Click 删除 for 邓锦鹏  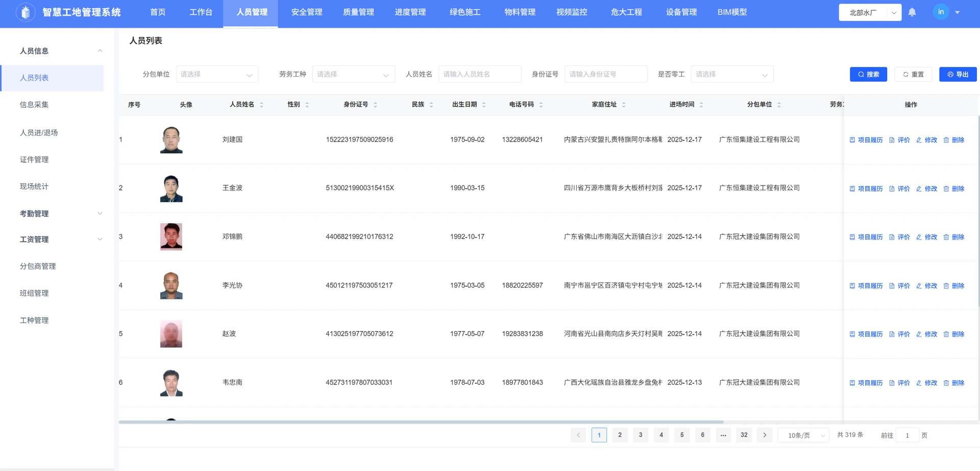[954, 237]
